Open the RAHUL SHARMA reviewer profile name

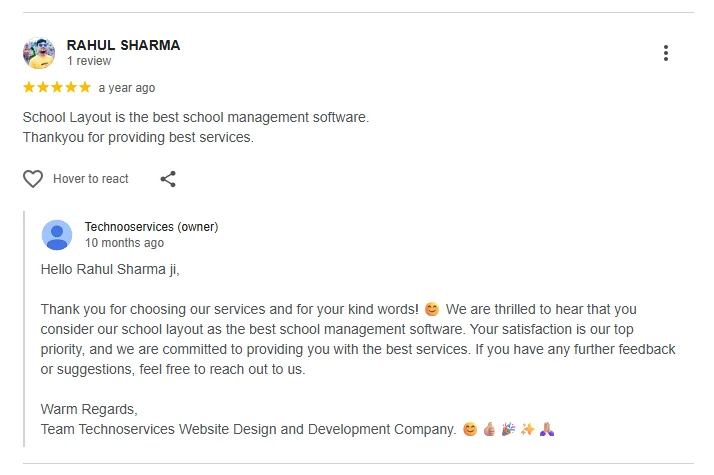coord(123,45)
